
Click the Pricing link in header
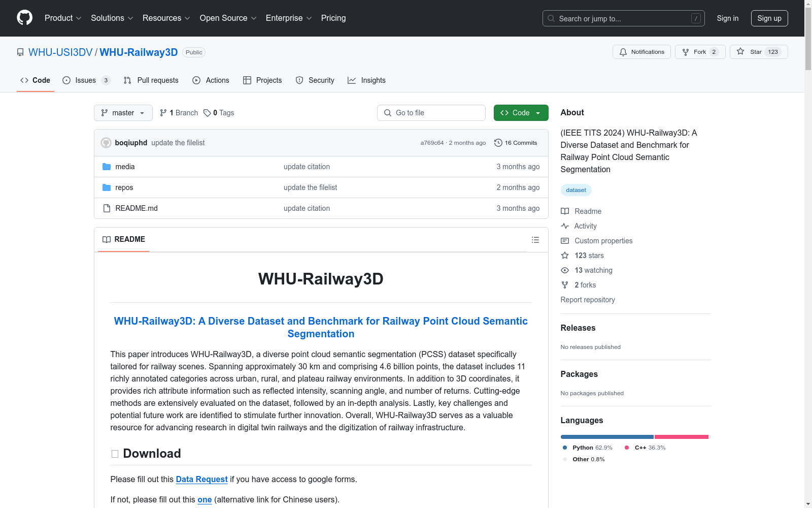(333, 18)
